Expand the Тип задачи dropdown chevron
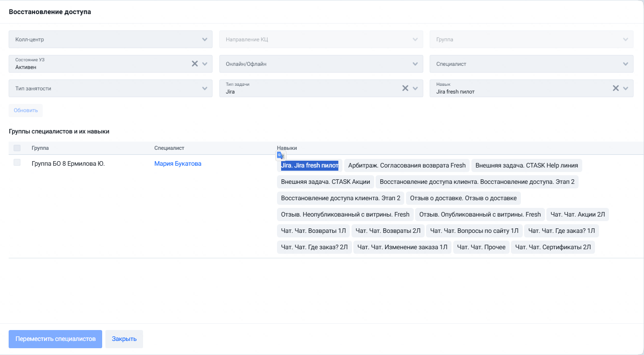Screen dimensions: 644x355 415,89
